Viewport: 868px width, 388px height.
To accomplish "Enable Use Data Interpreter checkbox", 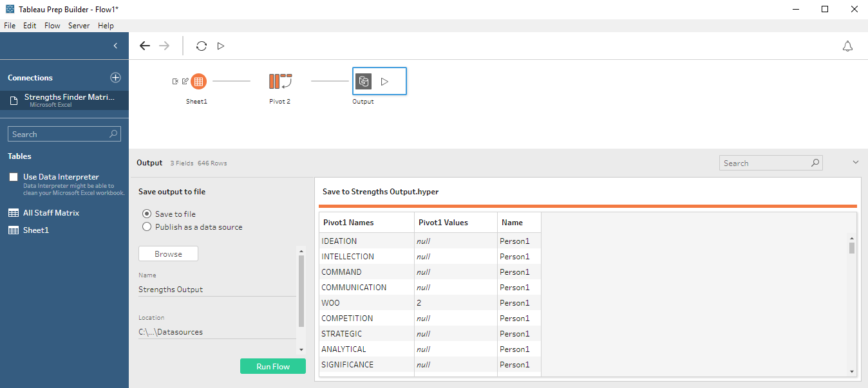I will point(14,177).
